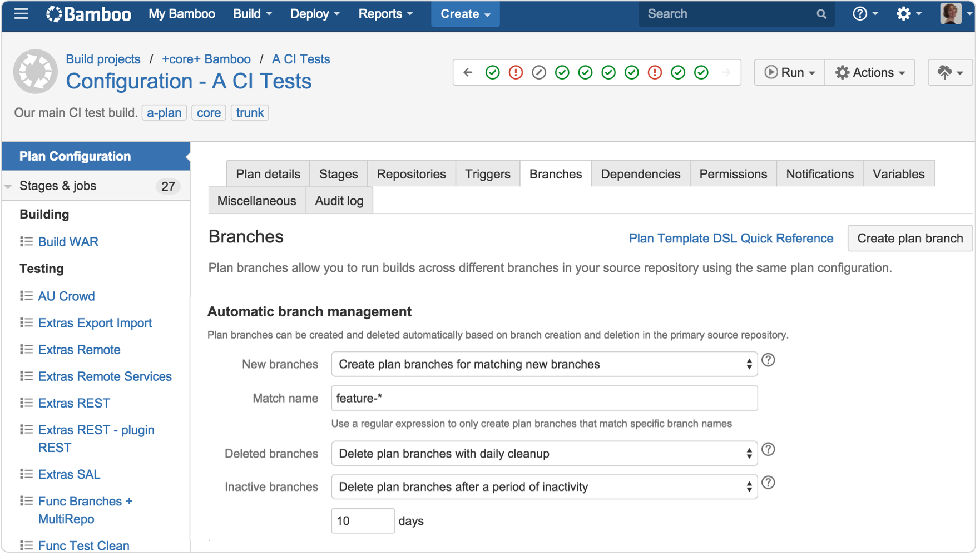Open the New branches dropdown
Screen dimensions: 980x556
click(544, 365)
